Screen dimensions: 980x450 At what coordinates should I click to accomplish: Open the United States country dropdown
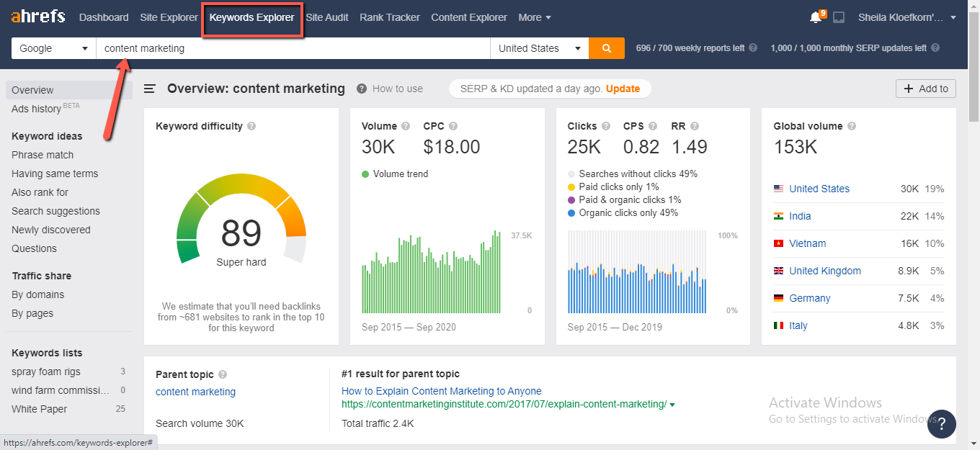(539, 48)
